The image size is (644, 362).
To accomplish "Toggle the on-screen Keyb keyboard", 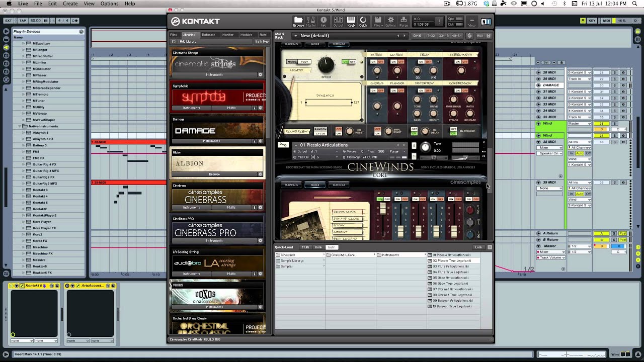I will click(x=351, y=21).
